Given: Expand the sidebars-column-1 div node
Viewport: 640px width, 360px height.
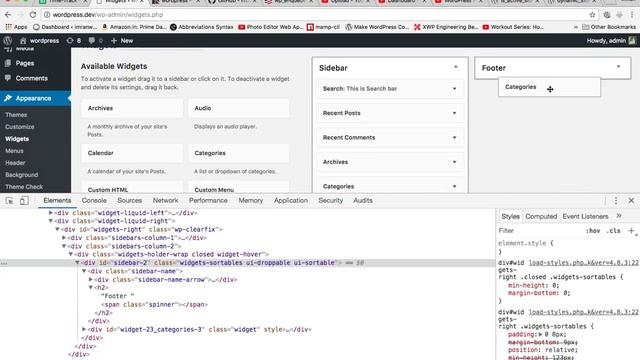Looking at the screenshot, I should click(64, 238).
